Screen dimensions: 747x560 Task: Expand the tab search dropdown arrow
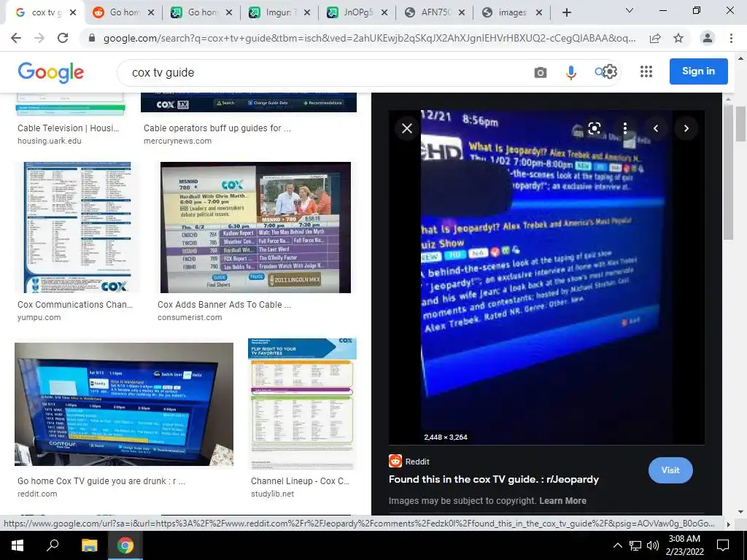tap(630, 10)
